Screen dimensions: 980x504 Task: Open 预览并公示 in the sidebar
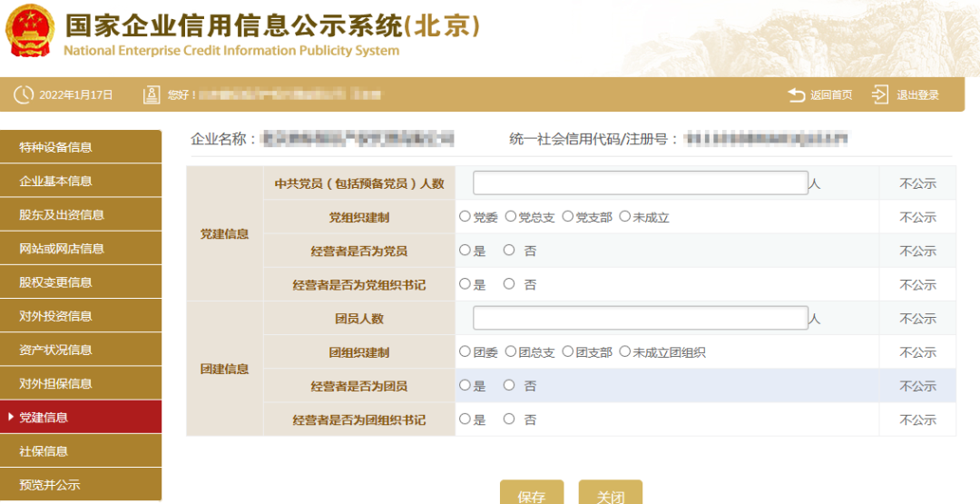81,484
